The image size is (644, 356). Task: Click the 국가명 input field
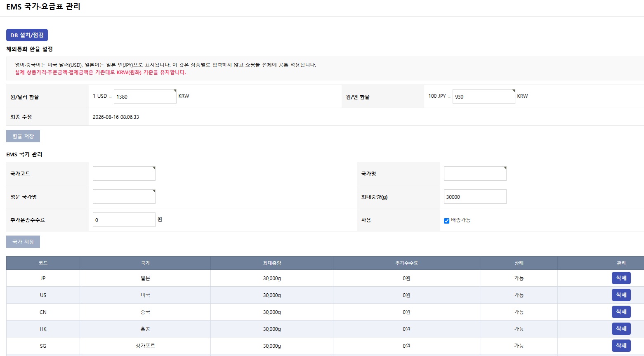pos(475,174)
